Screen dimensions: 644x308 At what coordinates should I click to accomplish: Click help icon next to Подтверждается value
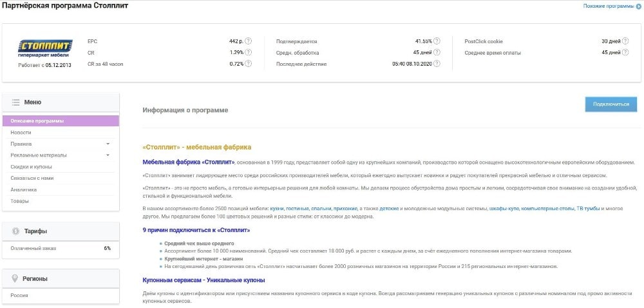point(437,41)
